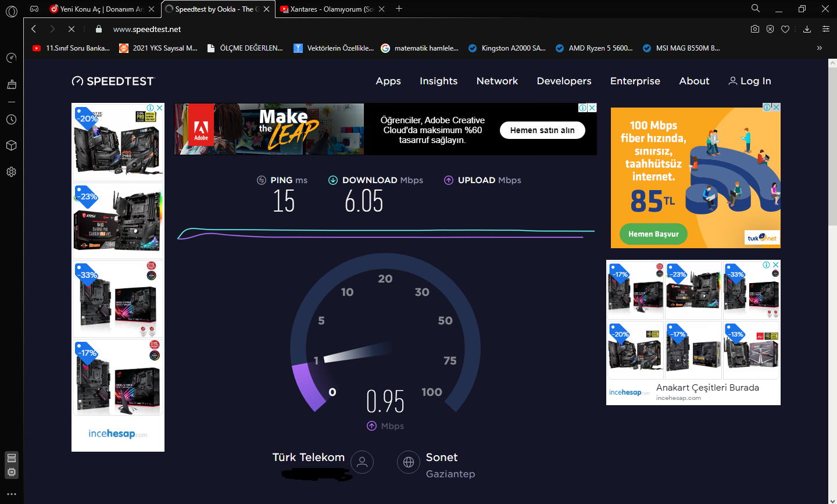Click the Log In link
This screenshot has height=504, width=837.
click(x=750, y=81)
